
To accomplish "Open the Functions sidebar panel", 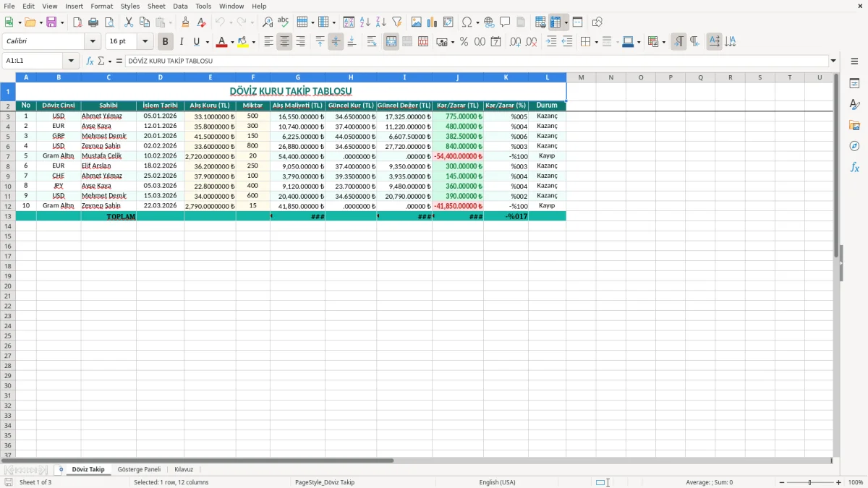I will (854, 167).
